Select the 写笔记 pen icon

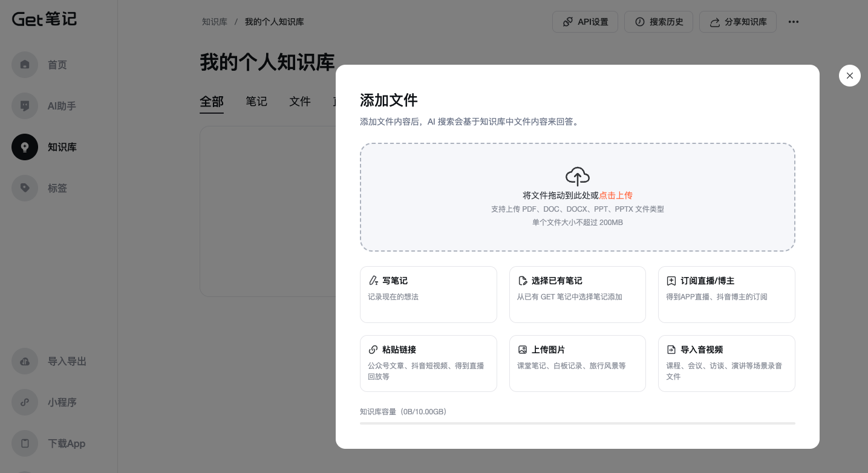[x=373, y=280]
